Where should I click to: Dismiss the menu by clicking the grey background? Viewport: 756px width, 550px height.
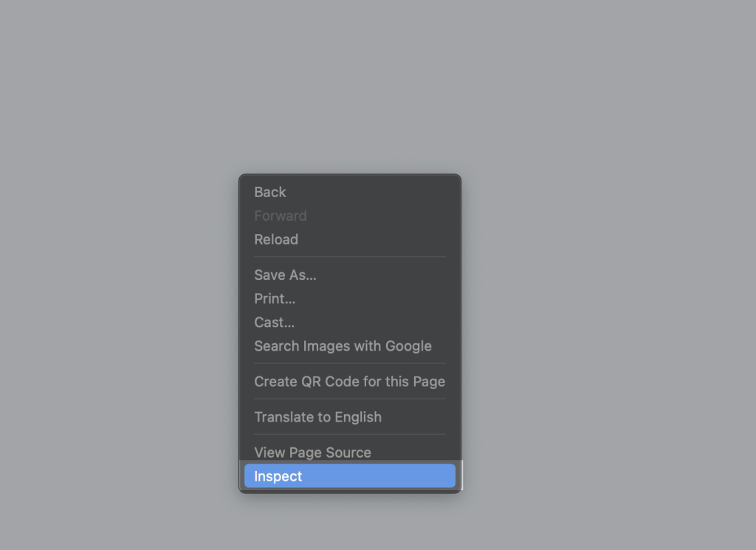(x=591, y=148)
